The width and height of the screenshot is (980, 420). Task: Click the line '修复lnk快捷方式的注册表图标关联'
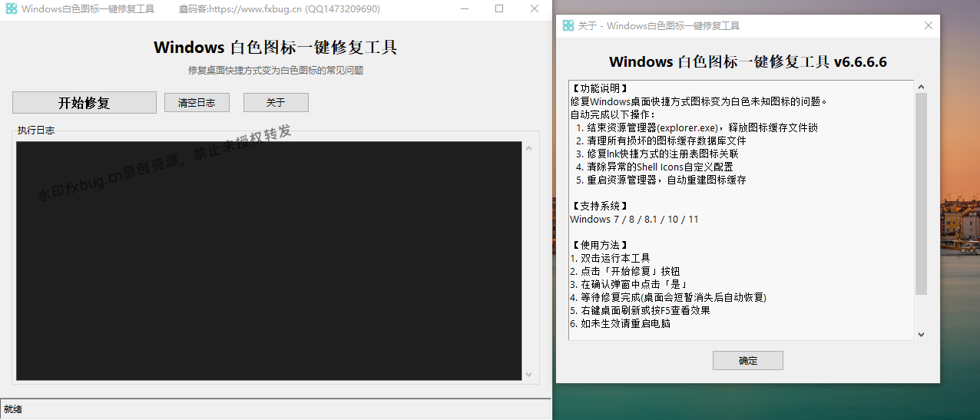(x=657, y=154)
